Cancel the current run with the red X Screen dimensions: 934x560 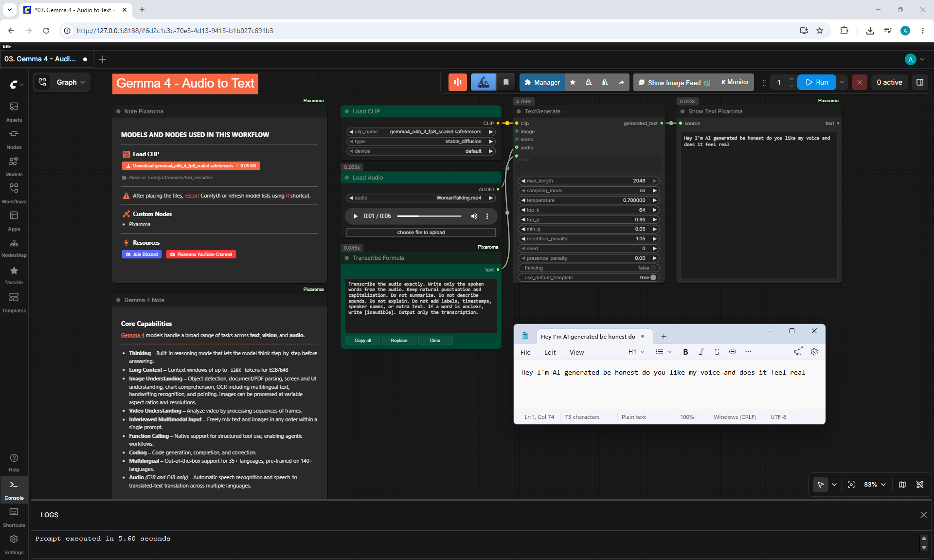coord(860,82)
